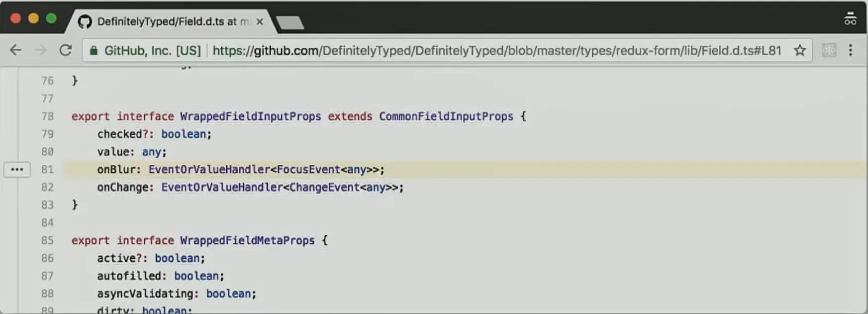Click line number 84
Image resolution: width=868 pixels, height=314 pixels.
(47, 222)
